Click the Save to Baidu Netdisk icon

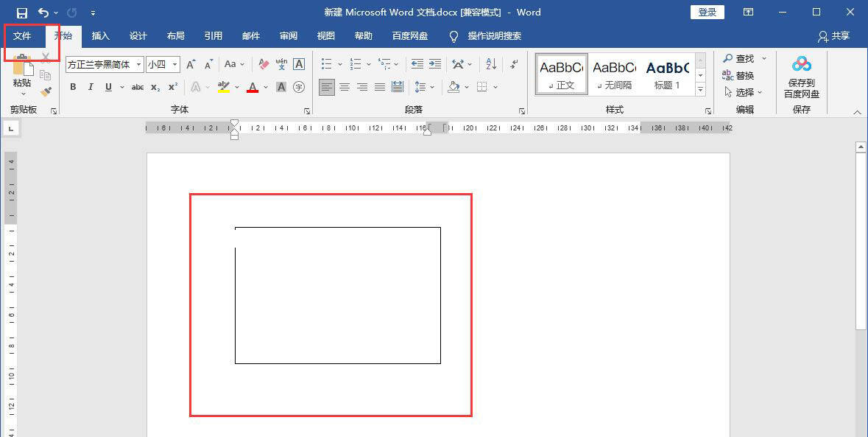click(x=801, y=65)
